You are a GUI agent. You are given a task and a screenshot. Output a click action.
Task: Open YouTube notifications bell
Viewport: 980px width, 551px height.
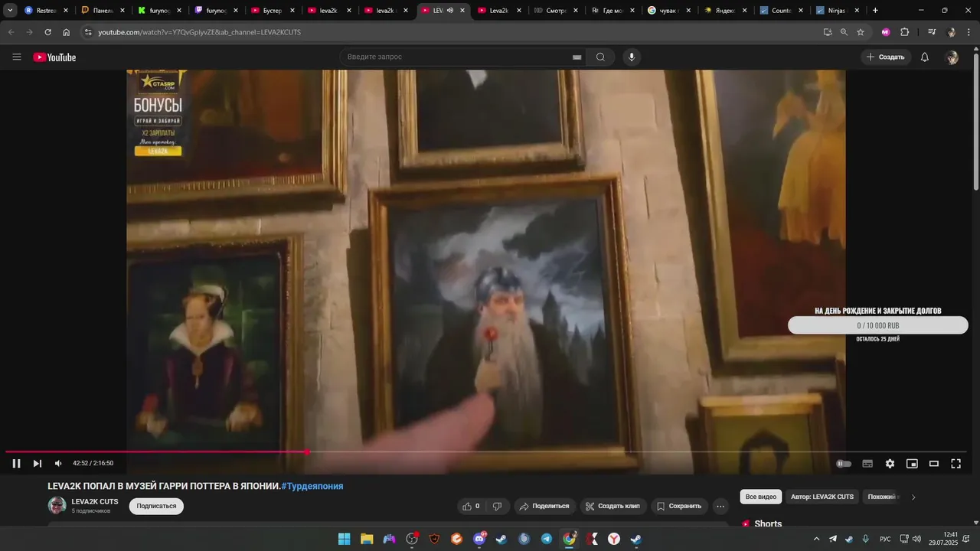click(925, 57)
